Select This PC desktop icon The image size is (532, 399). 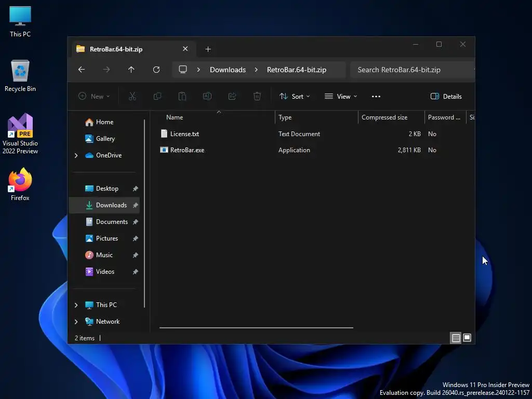coord(20,21)
